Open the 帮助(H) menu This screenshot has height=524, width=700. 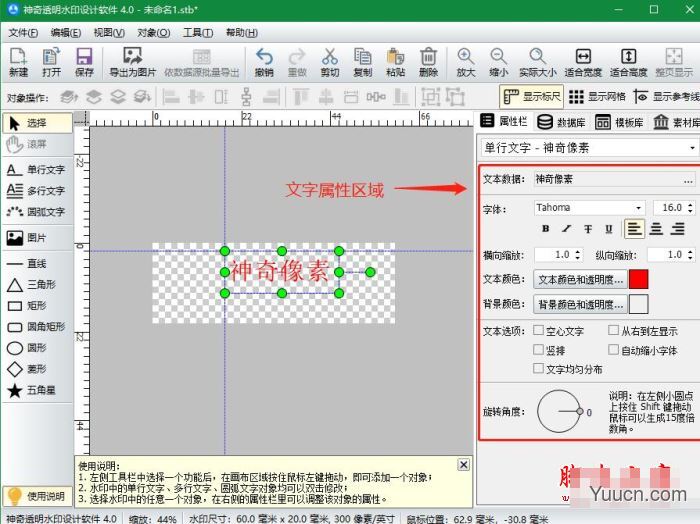click(242, 33)
